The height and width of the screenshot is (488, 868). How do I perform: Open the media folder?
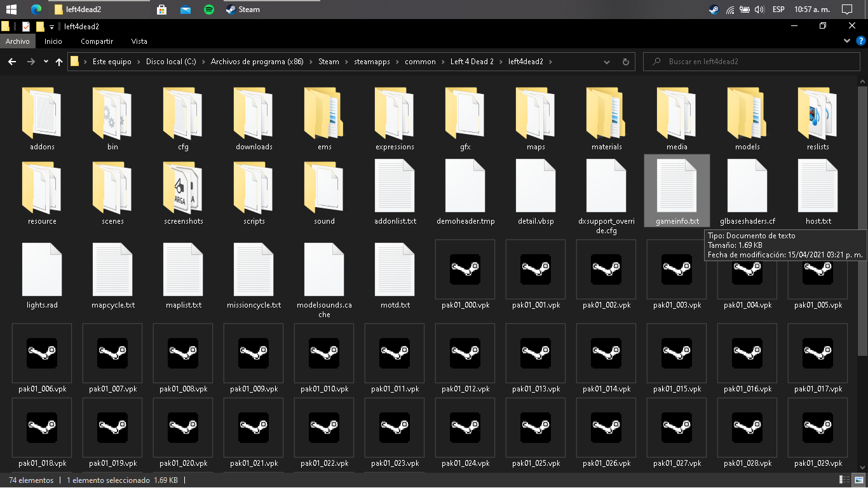[x=677, y=119]
